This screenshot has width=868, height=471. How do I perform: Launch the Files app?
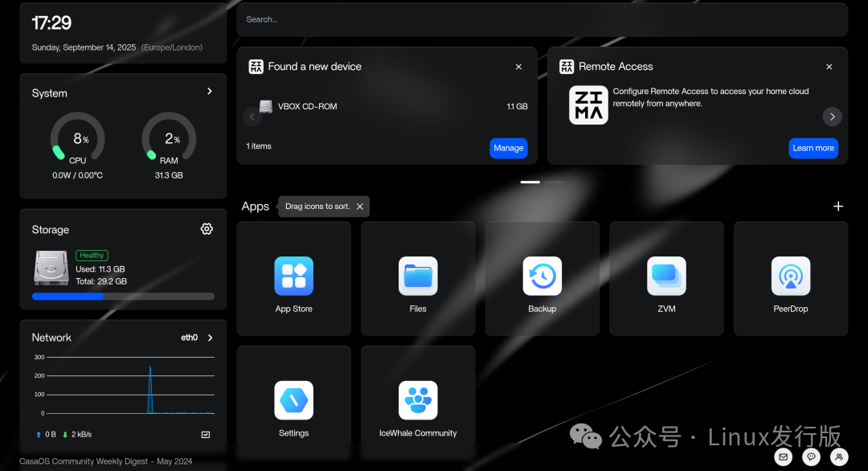tap(417, 277)
